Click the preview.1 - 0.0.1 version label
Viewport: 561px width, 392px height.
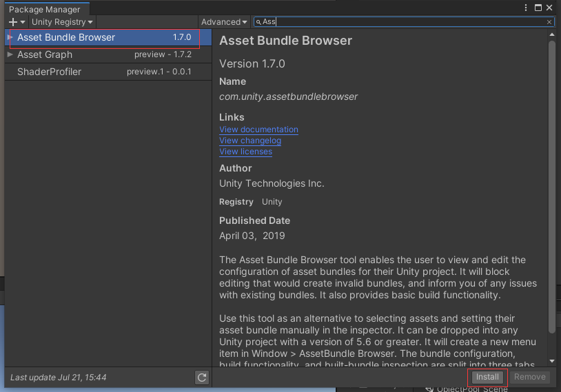point(159,72)
